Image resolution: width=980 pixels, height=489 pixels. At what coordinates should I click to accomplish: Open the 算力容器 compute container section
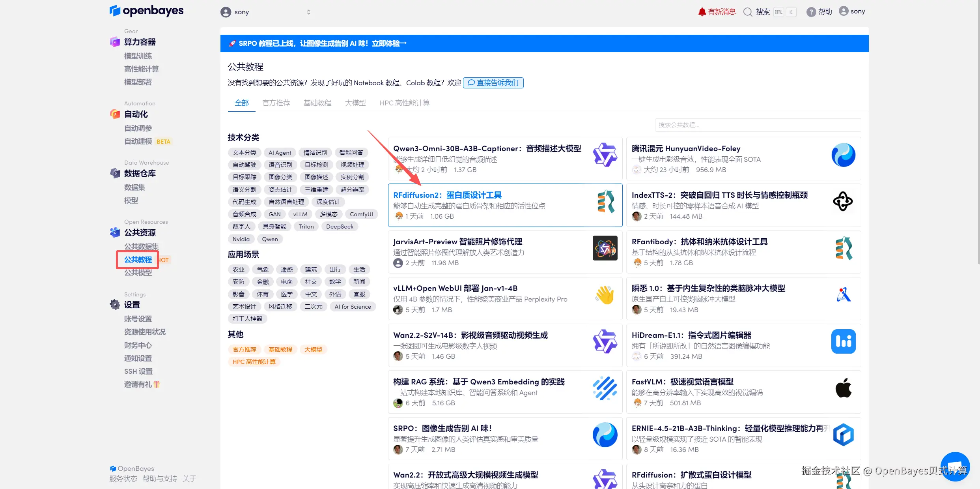coord(140,42)
